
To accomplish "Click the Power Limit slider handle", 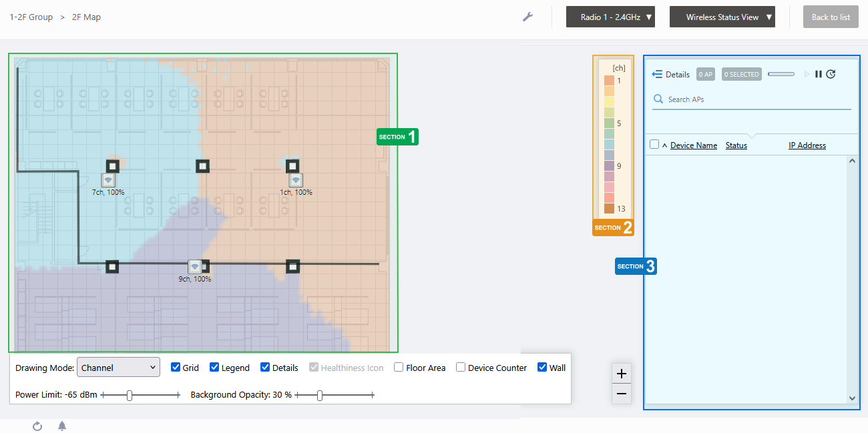I will (130, 395).
